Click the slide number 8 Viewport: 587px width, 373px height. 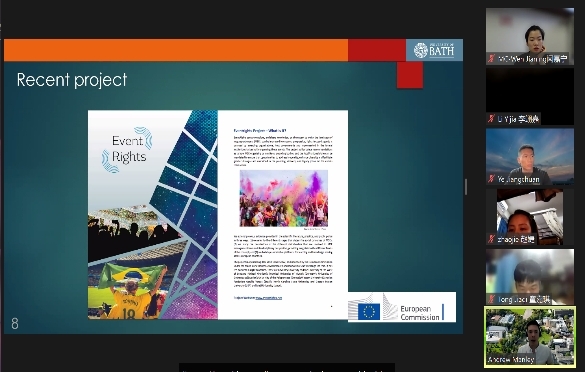click(x=15, y=323)
